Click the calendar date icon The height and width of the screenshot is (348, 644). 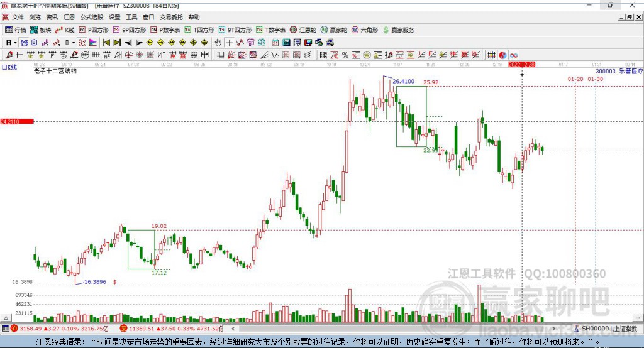click(275, 43)
